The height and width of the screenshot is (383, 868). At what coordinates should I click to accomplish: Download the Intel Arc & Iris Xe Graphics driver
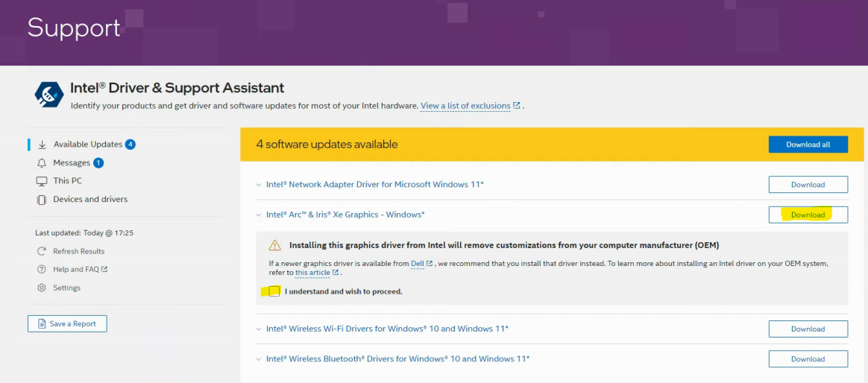(x=808, y=215)
